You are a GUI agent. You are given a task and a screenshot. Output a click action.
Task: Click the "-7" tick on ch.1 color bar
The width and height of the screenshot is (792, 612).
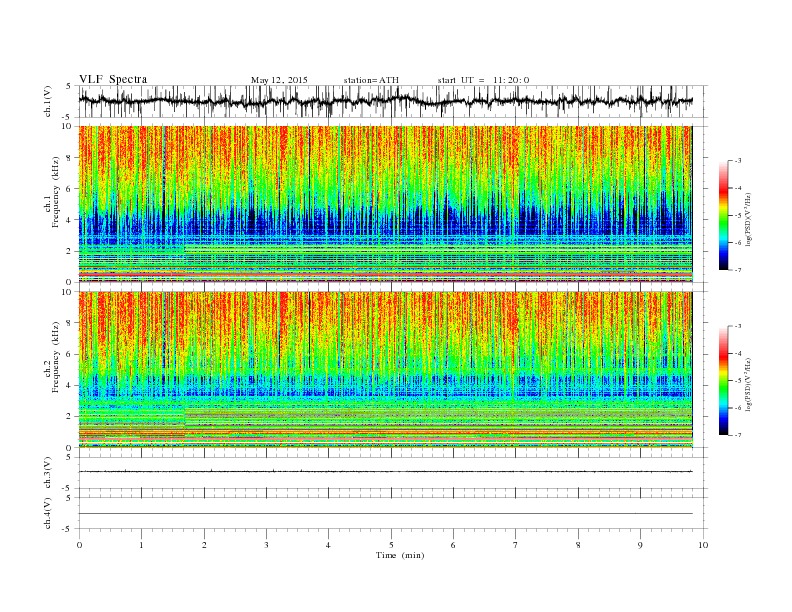click(738, 270)
